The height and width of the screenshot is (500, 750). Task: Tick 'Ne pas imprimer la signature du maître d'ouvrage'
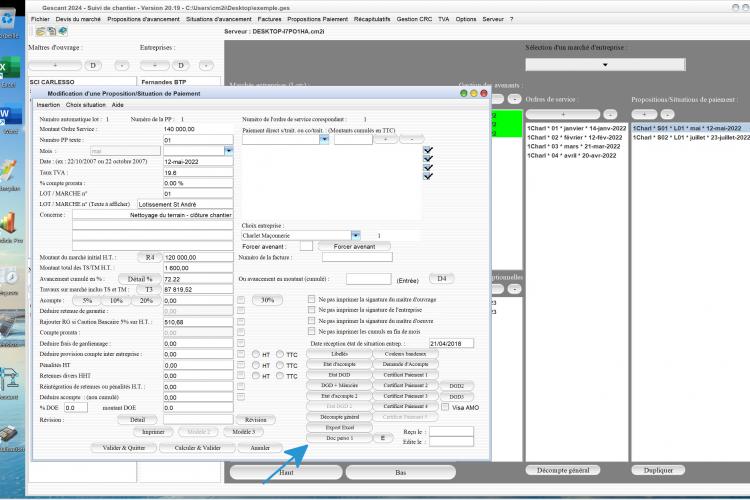point(311,300)
